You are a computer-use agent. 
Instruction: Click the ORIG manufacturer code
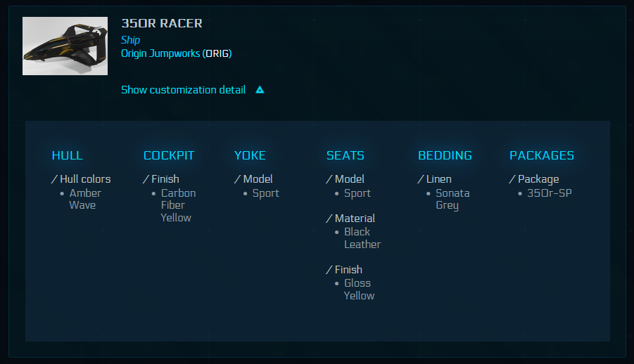[x=217, y=53]
